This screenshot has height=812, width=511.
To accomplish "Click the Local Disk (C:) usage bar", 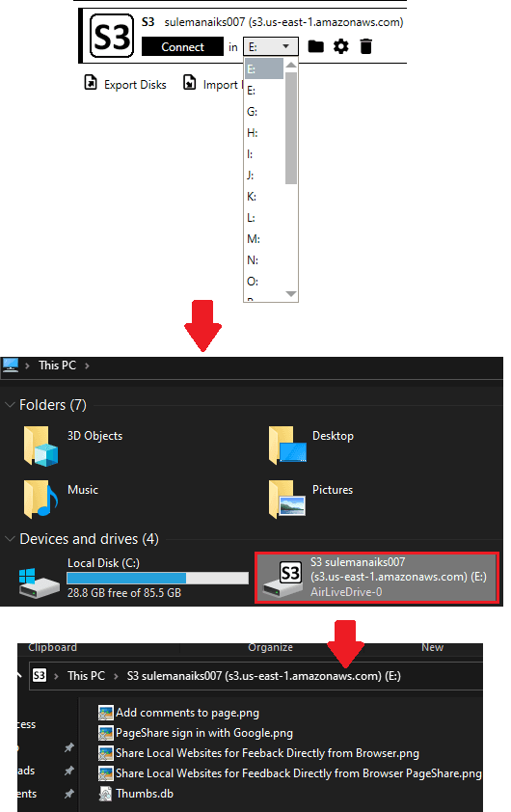I will coord(158,578).
